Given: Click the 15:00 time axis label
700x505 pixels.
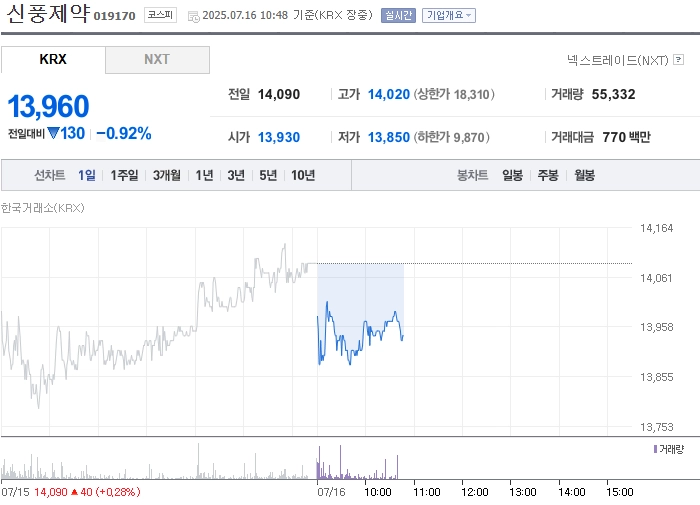Looking at the screenshot, I should pyautogui.click(x=620, y=492).
